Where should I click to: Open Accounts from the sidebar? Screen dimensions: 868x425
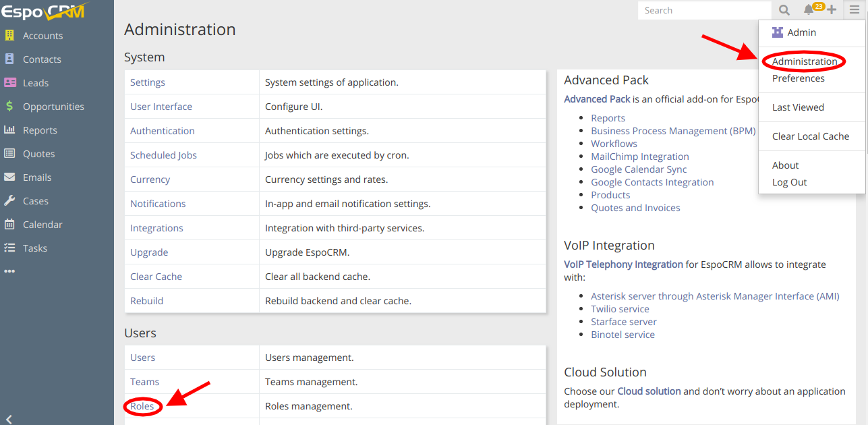click(43, 36)
